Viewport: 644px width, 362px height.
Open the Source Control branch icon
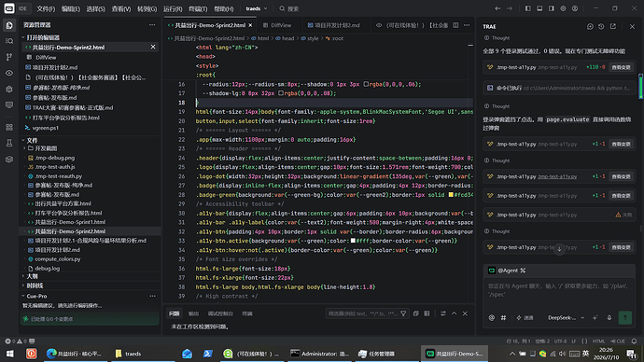(9, 57)
